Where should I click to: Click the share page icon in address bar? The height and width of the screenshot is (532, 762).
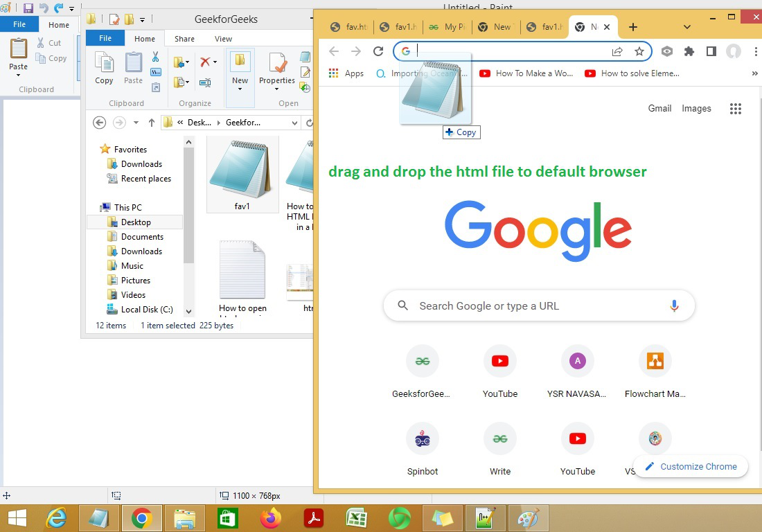pos(617,51)
